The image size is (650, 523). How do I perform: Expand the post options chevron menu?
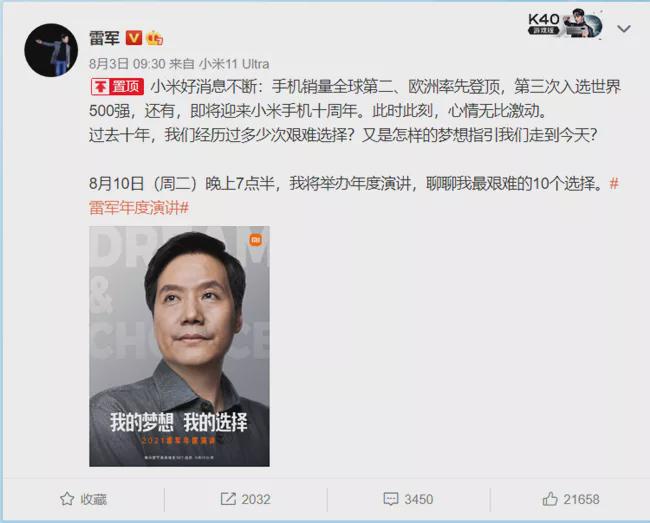point(623,29)
